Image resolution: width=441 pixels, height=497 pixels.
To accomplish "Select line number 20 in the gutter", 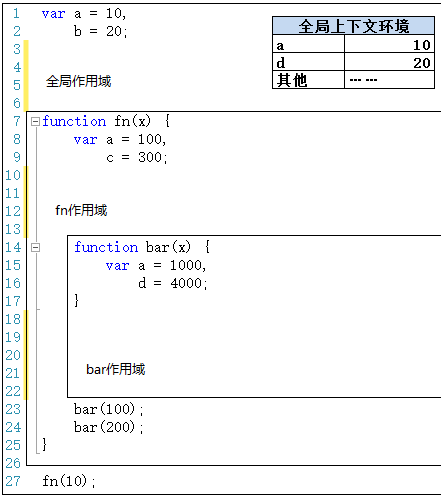I will coord(13,355).
